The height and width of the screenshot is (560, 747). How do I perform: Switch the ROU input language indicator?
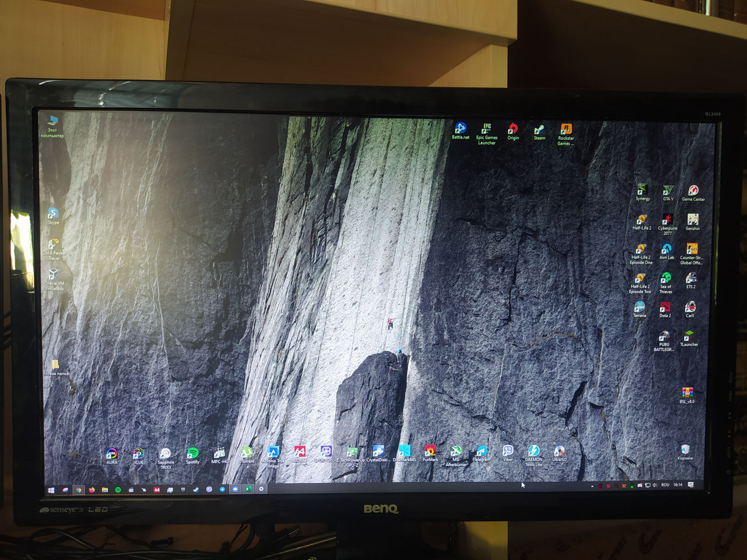coord(665,485)
